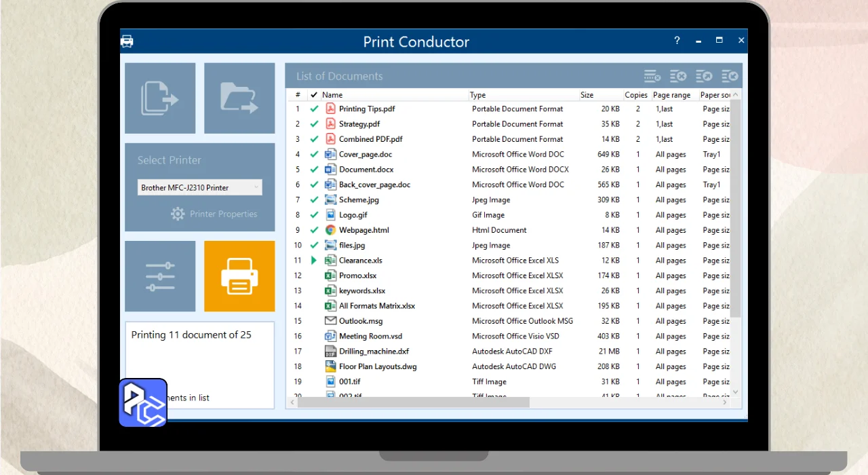Click the horizontal scrollbar thumb
The height and width of the screenshot is (475, 868).
[x=413, y=402]
